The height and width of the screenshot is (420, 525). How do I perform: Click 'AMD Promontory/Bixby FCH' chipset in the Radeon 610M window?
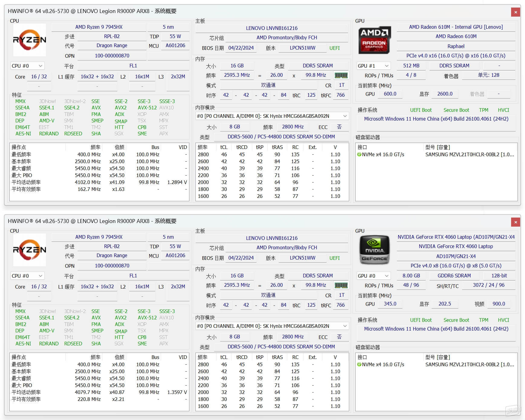point(287,37)
